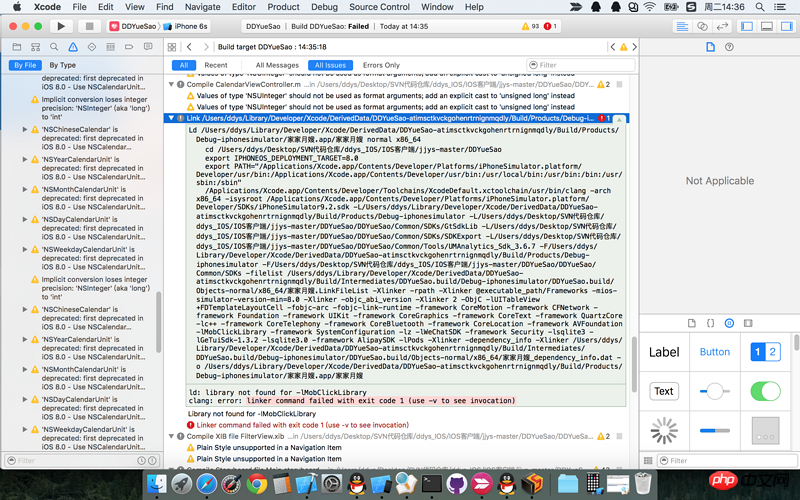Click the error count badge in activity bar
The width and height of the screenshot is (800, 500).
click(551, 26)
